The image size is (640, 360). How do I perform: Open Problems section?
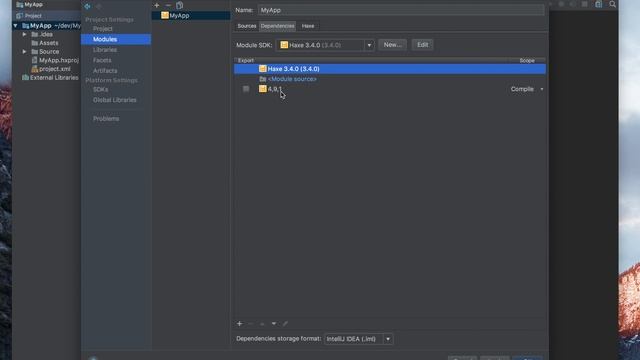106,119
